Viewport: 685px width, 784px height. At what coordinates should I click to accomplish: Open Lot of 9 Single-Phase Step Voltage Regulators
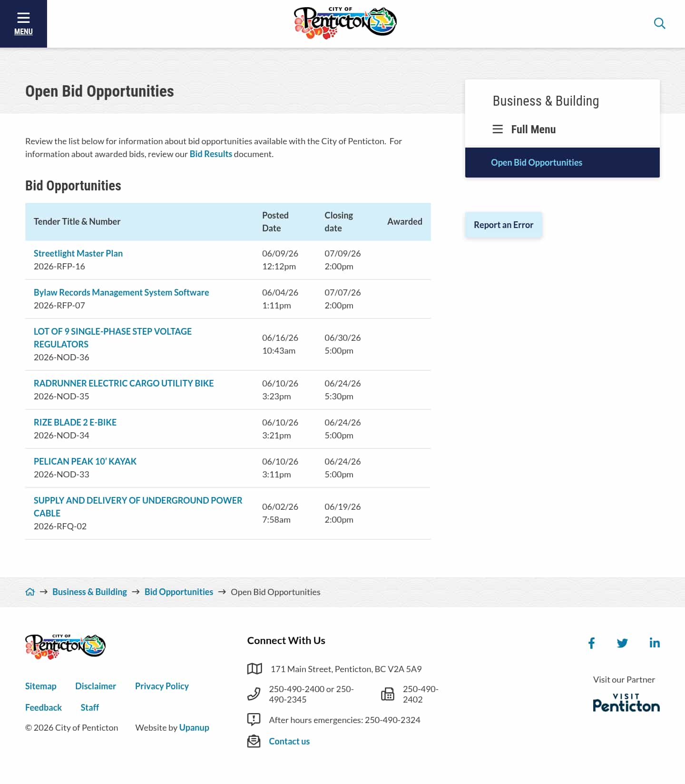pos(113,337)
